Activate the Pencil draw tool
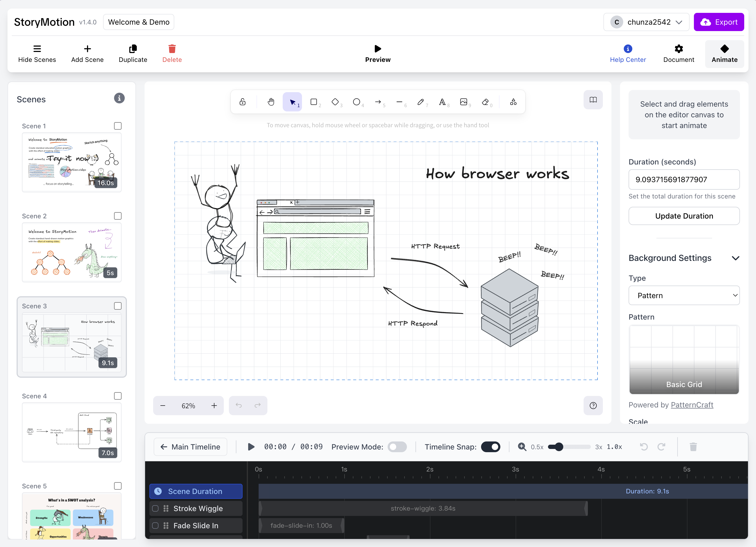The width and height of the screenshot is (756, 547). (421, 102)
